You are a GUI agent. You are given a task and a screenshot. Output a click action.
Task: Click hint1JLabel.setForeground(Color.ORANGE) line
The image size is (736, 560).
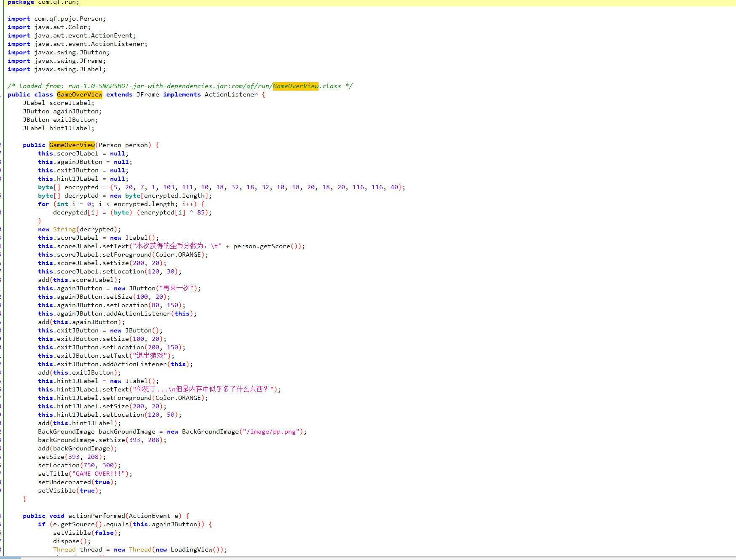coord(123,398)
